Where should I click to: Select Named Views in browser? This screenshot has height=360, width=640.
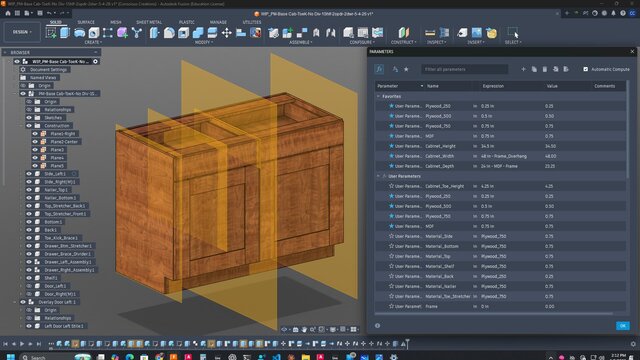(x=43, y=78)
